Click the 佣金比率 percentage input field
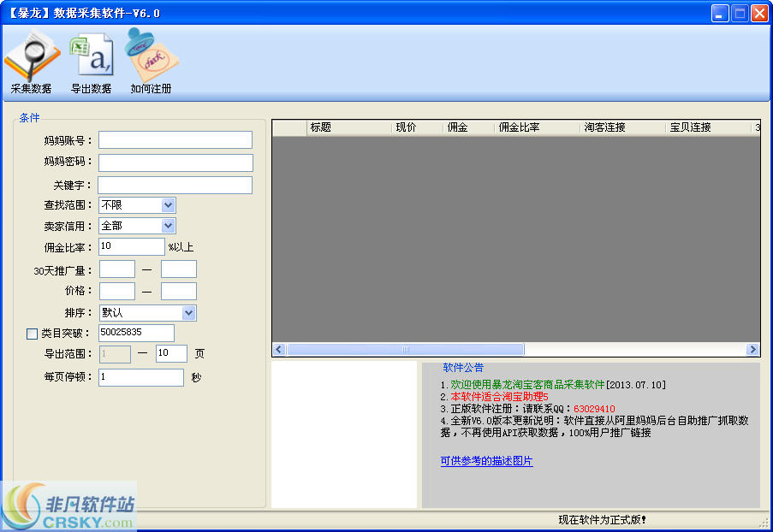 [x=131, y=247]
